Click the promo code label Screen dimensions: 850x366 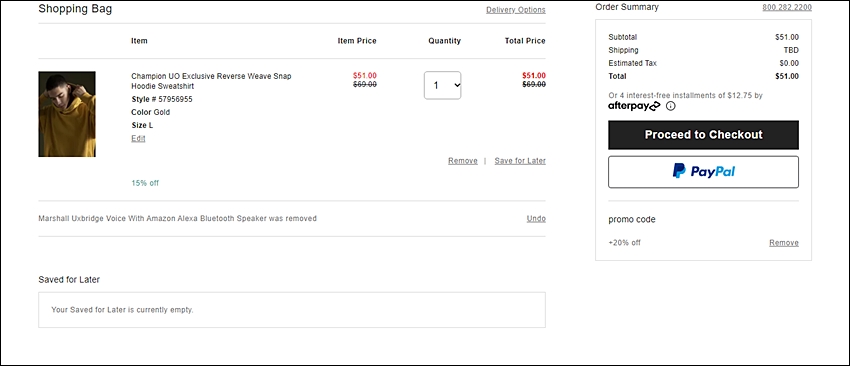coord(632,220)
